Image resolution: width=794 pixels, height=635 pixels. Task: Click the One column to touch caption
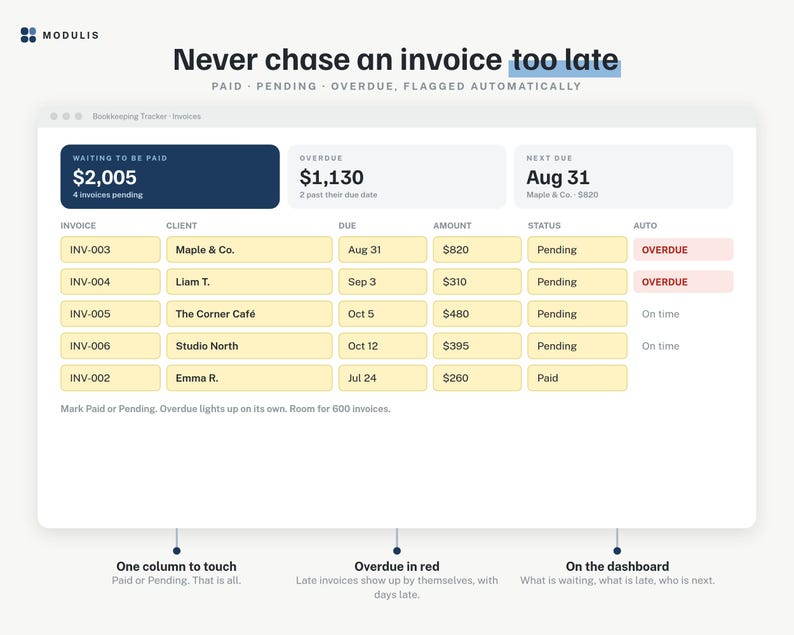click(176, 566)
